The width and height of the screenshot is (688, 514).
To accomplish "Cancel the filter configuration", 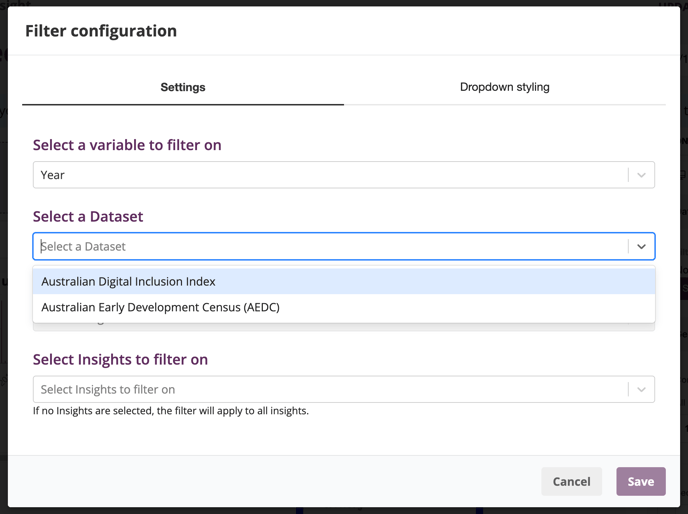I will (571, 482).
